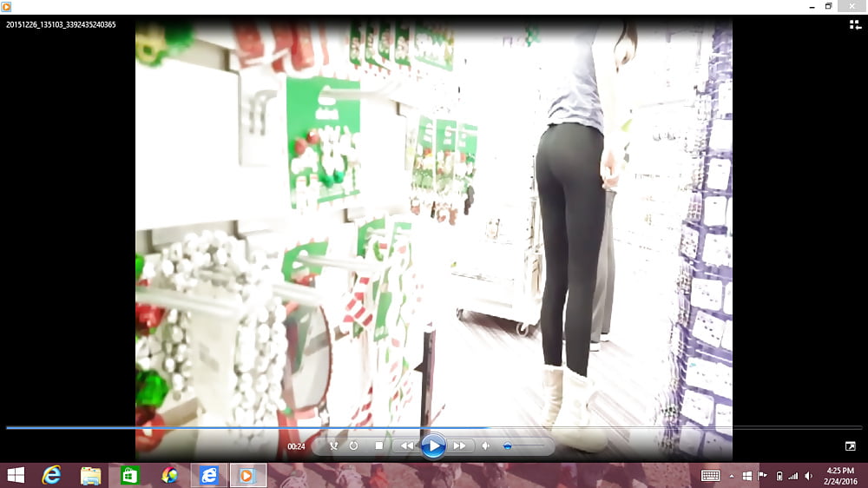Toggle shuffle mode on
Image resolution: width=868 pixels, height=488 pixels.
pos(333,445)
